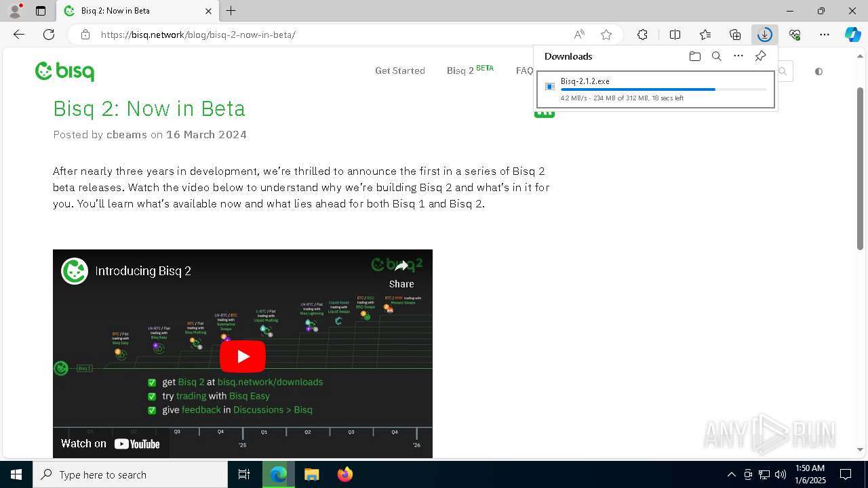This screenshot has width=868, height=488.
Task: Open the Windows Start menu
Action: (x=16, y=474)
